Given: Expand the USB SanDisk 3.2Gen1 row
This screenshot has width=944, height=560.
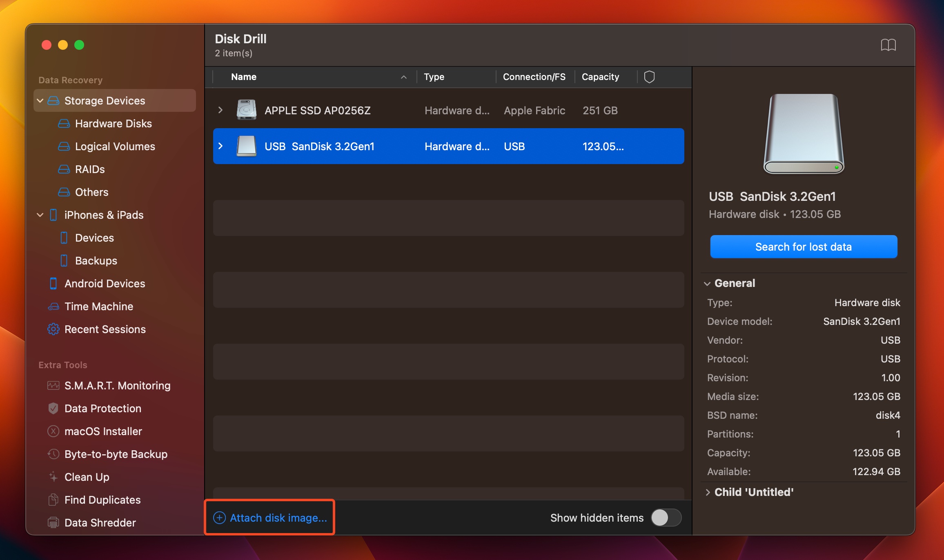Looking at the screenshot, I should pyautogui.click(x=221, y=146).
